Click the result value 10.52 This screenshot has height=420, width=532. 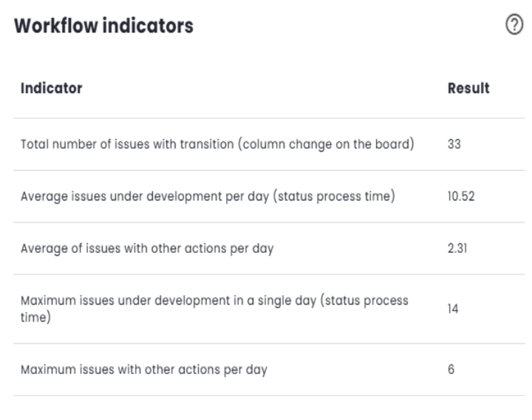click(460, 196)
